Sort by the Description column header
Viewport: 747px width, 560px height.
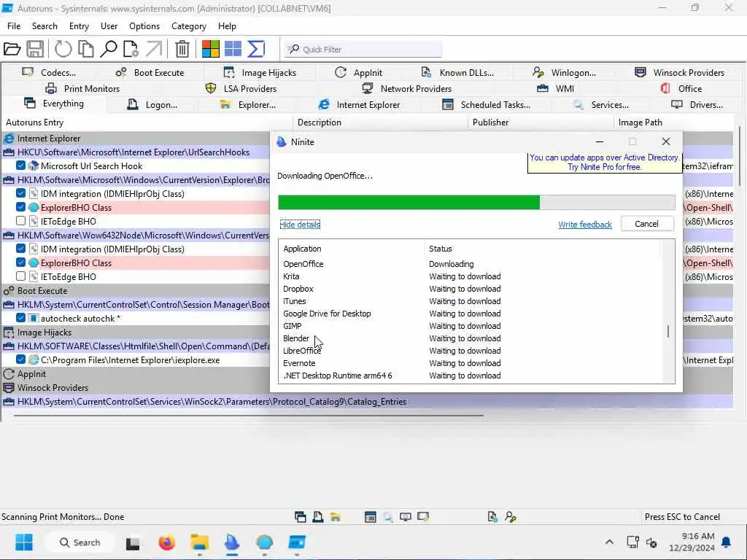pyautogui.click(x=320, y=122)
